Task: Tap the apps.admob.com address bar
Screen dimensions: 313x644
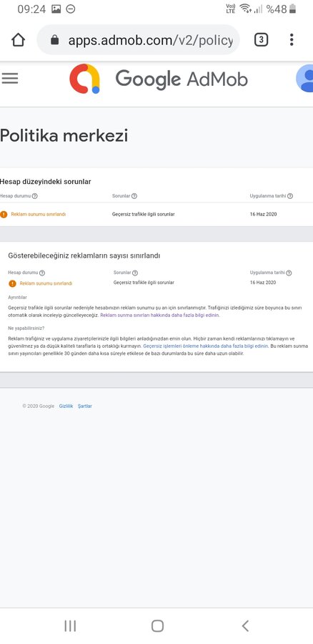Action: pos(138,40)
